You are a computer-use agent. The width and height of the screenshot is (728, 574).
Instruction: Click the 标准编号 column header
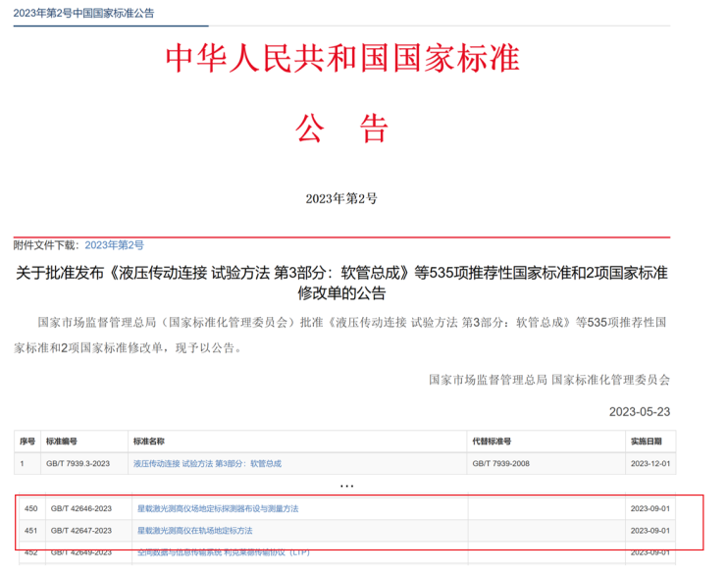pos(62,442)
